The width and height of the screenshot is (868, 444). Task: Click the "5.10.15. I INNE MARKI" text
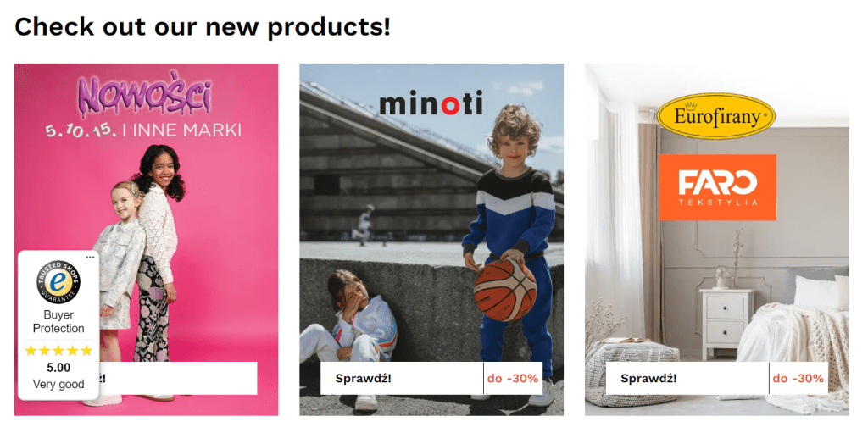click(143, 130)
